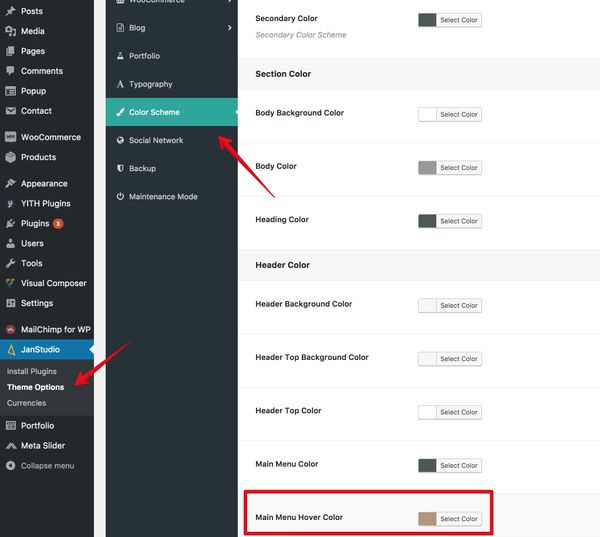Click the Secondary Color Scheme description text
Image resolution: width=600 pixels, height=537 pixels.
(x=301, y=35)
